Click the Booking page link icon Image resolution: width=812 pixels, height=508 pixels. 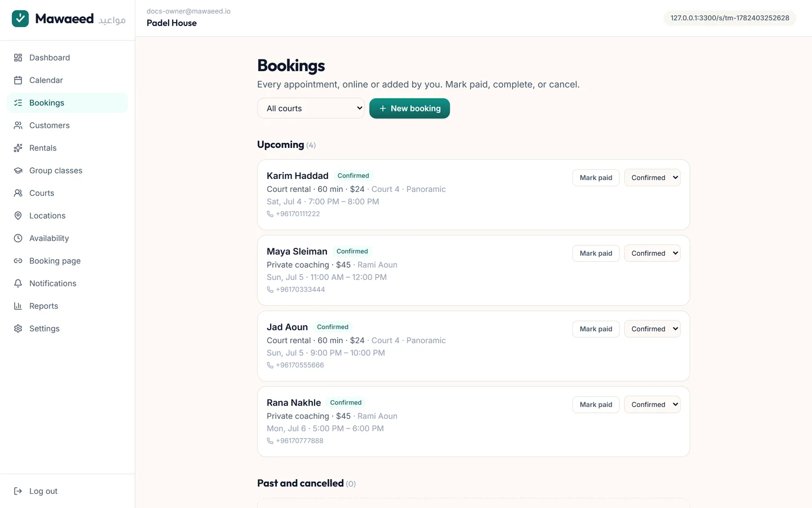pos(18,261)
